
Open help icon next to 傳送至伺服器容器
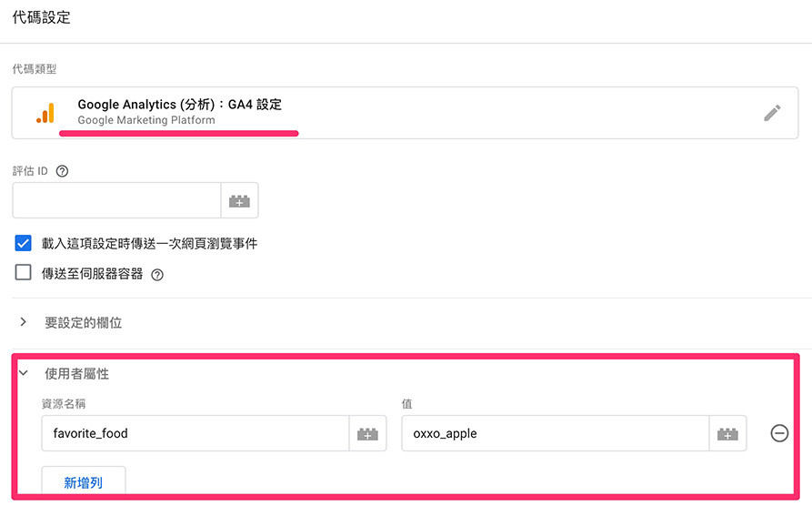coord(157,275)
